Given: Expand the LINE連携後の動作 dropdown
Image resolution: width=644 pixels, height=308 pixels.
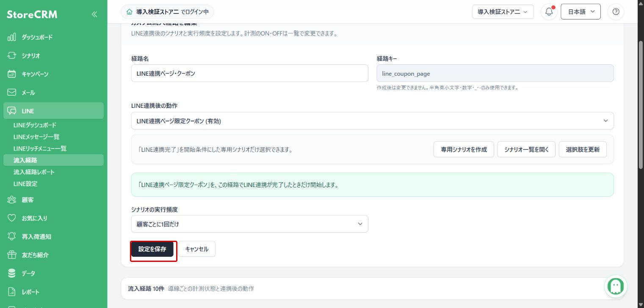Looking at the screenshot, I should 372,121.
